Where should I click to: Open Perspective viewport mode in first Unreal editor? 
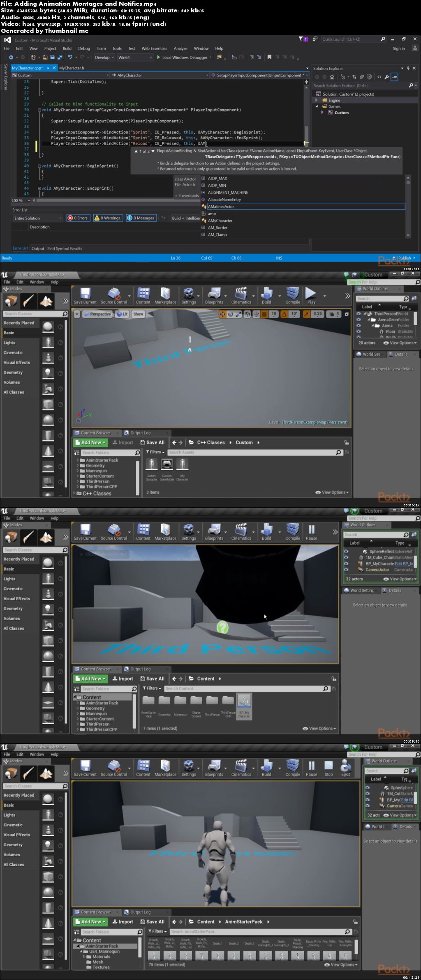pyautogui.click(x=97, y=314)
